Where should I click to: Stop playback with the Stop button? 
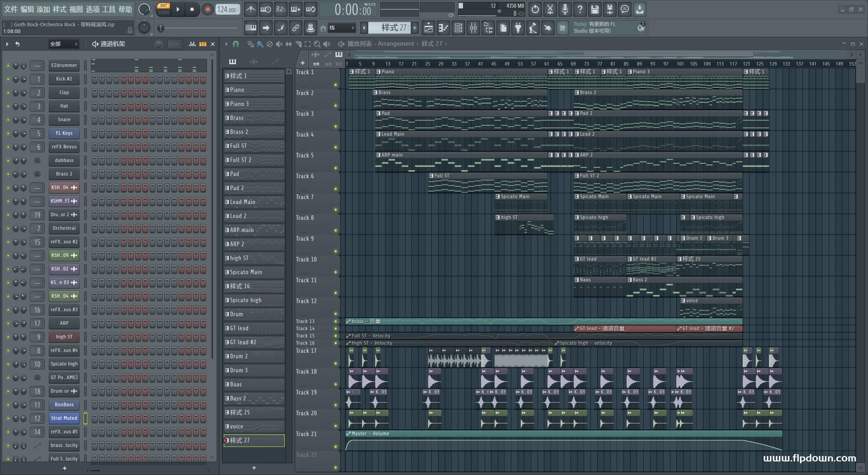(192, 9)
